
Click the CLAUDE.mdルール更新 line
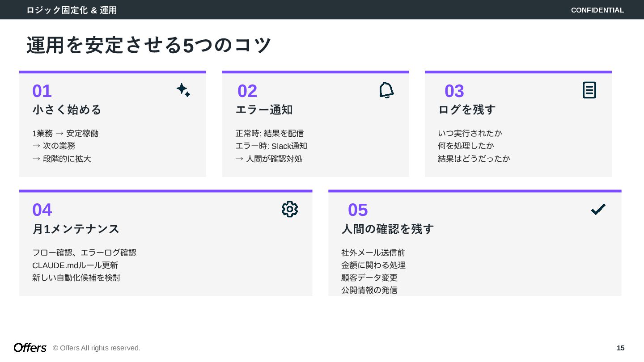point(75,265)
